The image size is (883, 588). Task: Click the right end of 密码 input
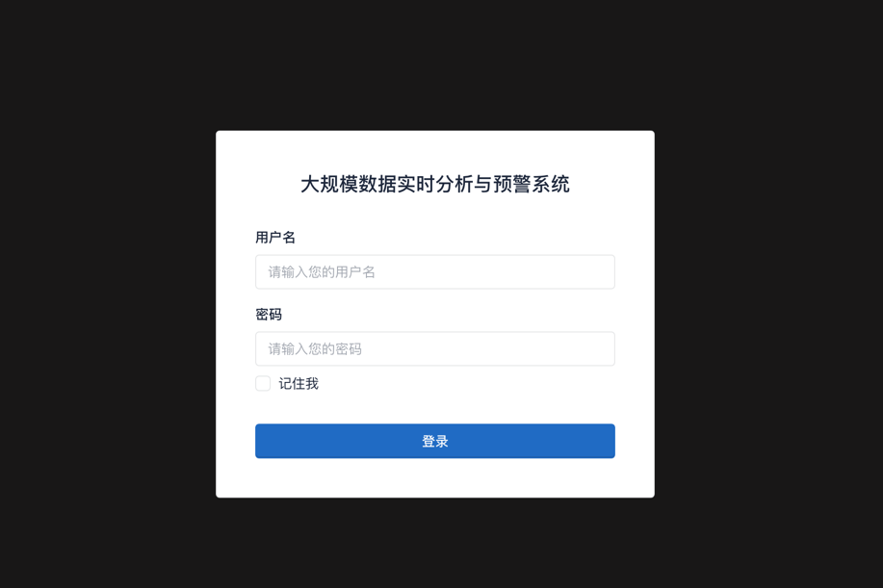(x=603, y=349)
